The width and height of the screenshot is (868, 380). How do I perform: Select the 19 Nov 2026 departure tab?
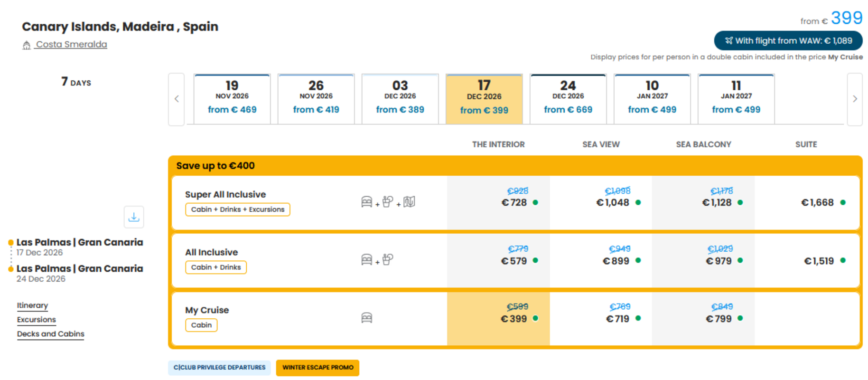click(x=232, y=99)
